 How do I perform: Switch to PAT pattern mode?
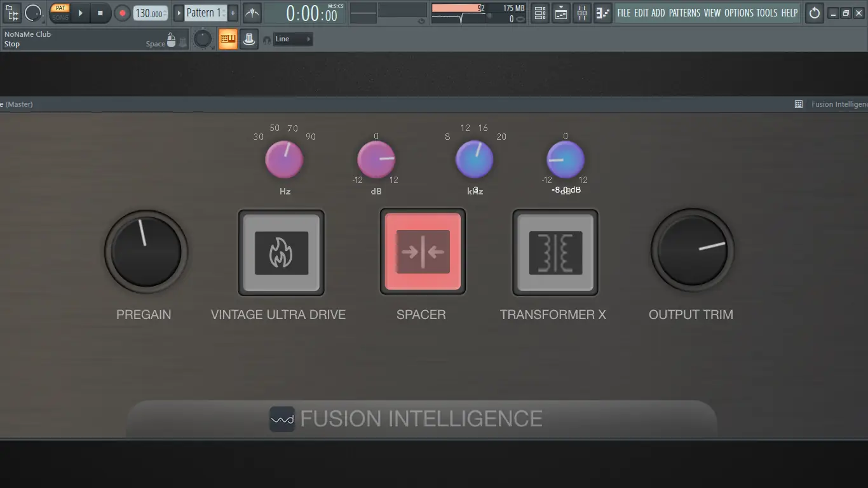point(60,8)
